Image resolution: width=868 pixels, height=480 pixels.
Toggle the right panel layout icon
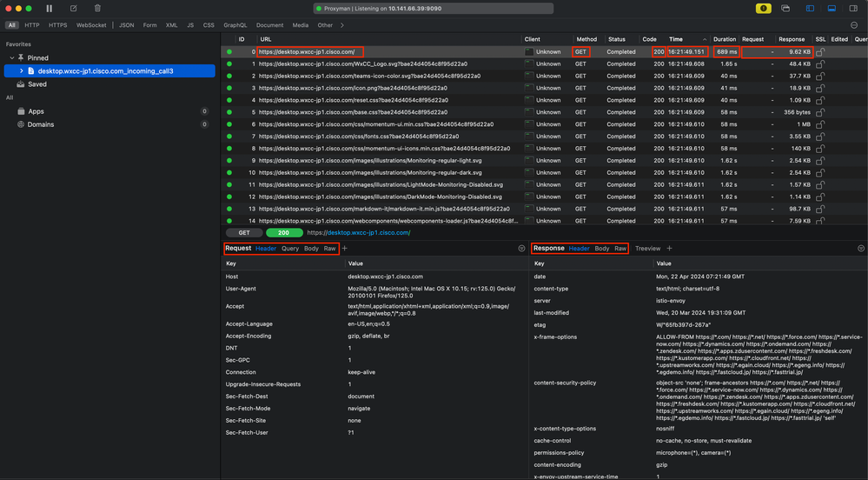853,9
